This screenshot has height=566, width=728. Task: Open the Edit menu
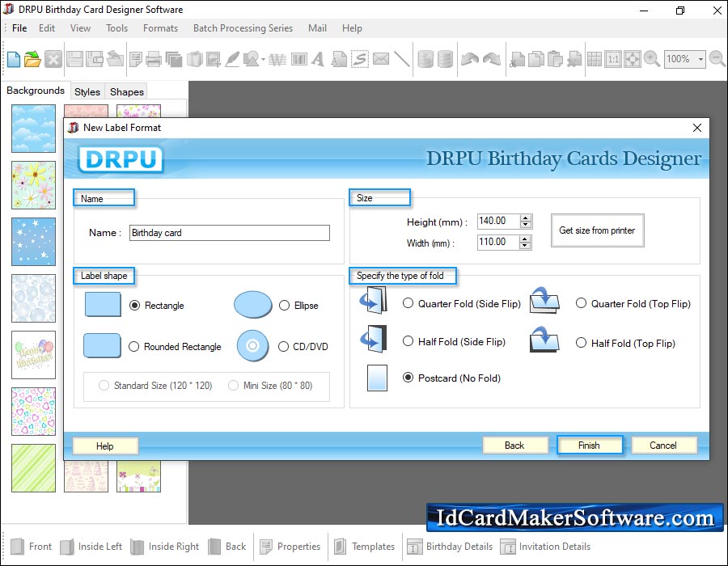point(47,28)
